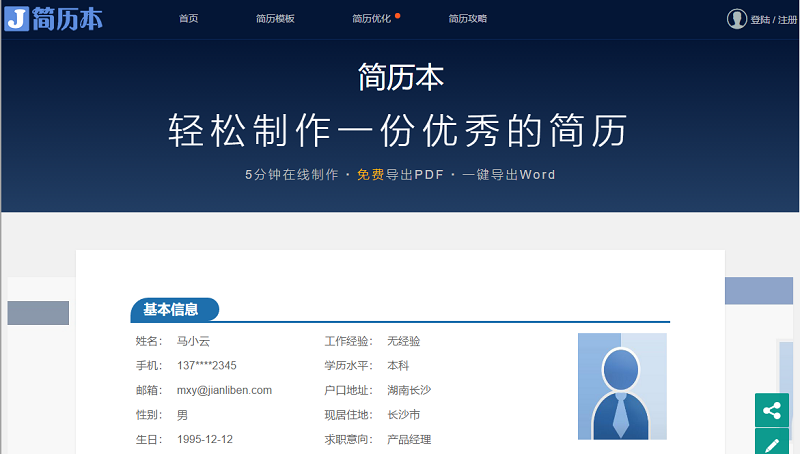Image resolution: width=800 pixels, height=454 pixels.
Task: Open the 简历模板 menu item
Action: (275, 19)
